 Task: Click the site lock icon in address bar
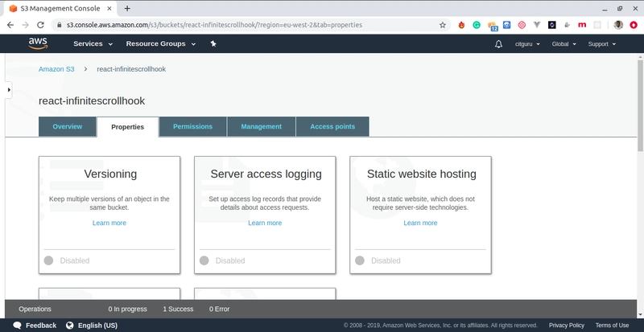tap(60, 25)
